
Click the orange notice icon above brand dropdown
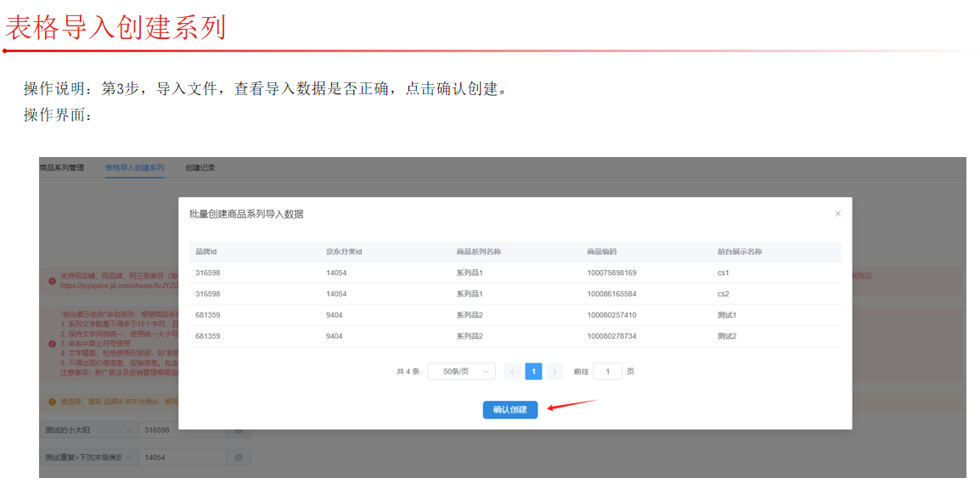pos(53,402)
